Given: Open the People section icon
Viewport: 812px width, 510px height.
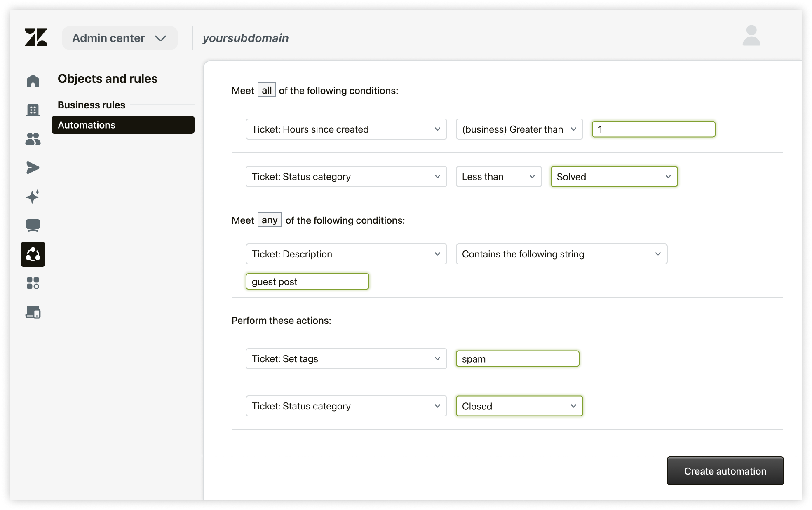Looking at the screenshot, I should tap(33, 139).
